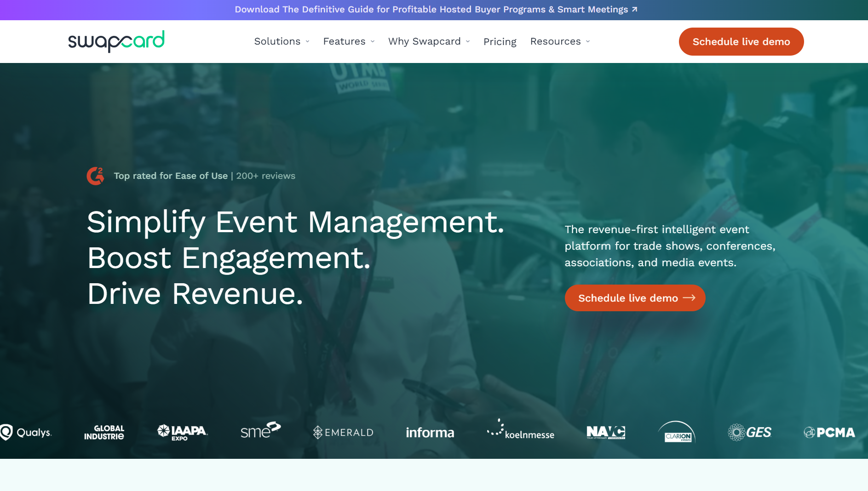Screen dimensions: 868x491
Task: Click the Boost Engagement. headline line
Action: coord(229,259)
